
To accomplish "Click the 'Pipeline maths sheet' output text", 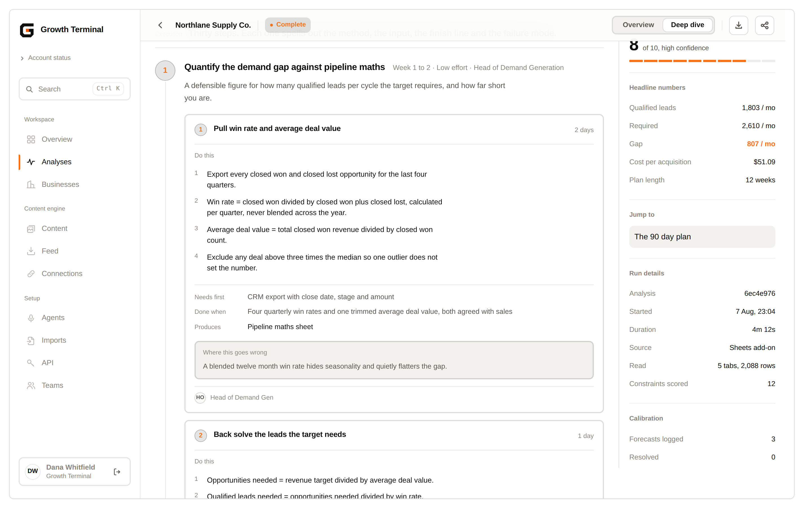I will point(280,327).
